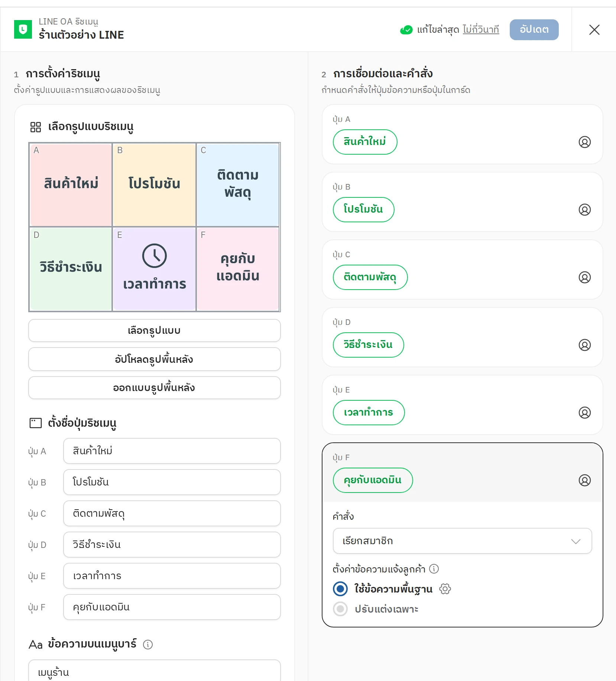Screen dimensions: 616x681
Task: Click the menu bar text field เมนูร้าน
Action: pyautogui.click(x=155, y=671)
